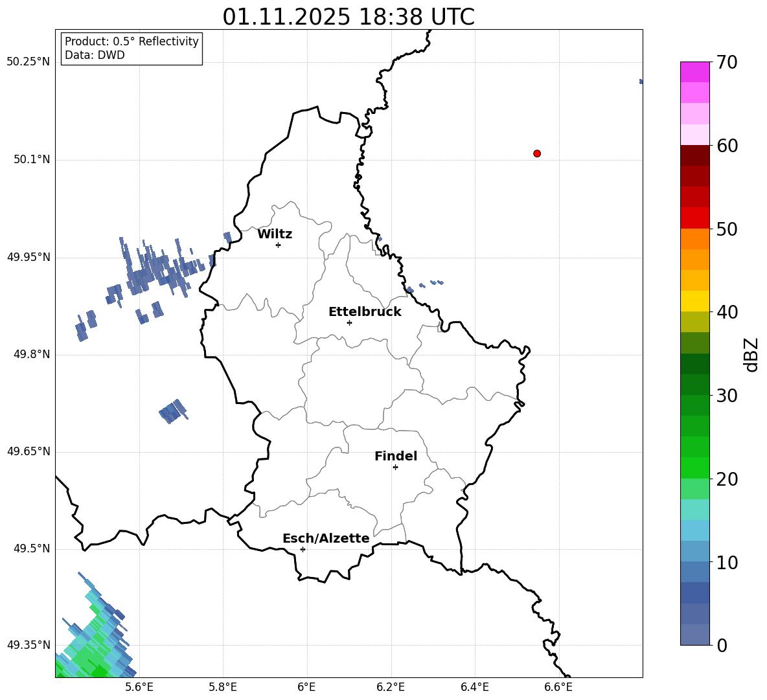Click the 6°E longitude label
This screenshot has width=767, height=700.
pyautogui.click(x=306, y=687)
